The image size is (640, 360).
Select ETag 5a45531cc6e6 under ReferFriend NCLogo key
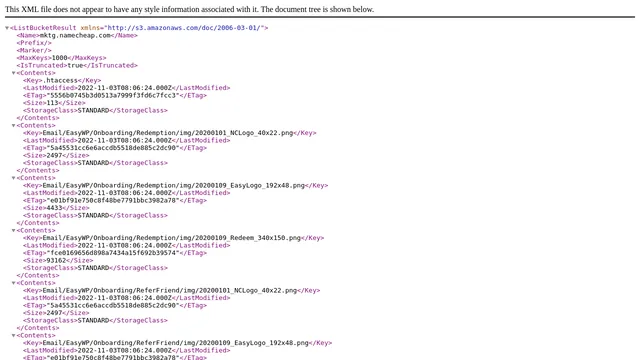pos(113,305)
